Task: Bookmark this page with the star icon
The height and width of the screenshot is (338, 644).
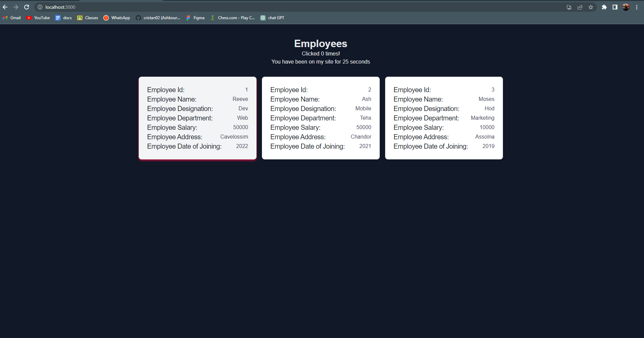Action: pyautogui.click(x=591, y=7)
